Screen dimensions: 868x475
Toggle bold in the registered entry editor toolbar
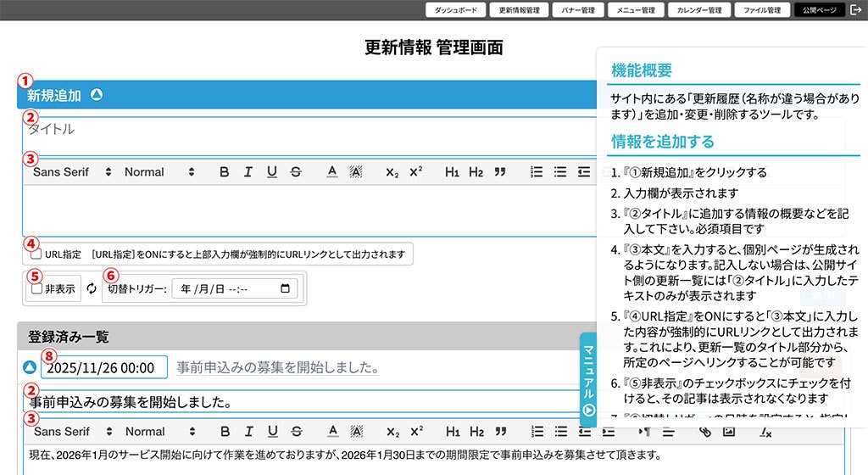point(225,432)
